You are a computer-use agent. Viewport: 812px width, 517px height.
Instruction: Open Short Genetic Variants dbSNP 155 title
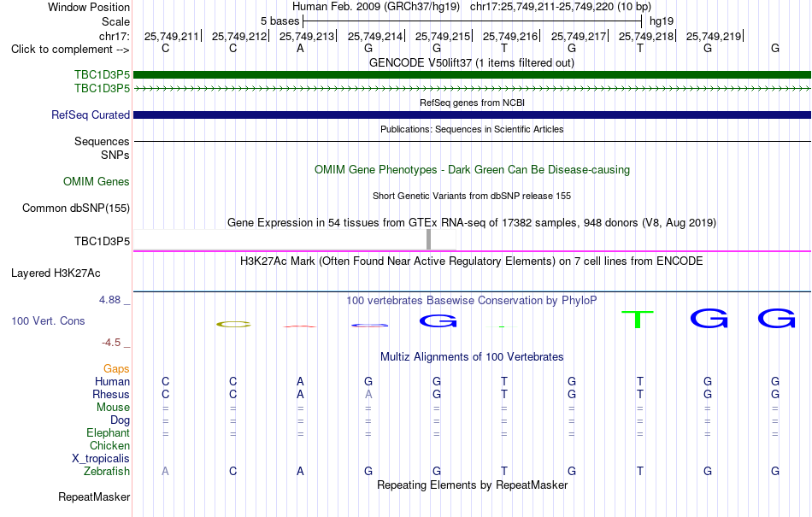point(472,197)
